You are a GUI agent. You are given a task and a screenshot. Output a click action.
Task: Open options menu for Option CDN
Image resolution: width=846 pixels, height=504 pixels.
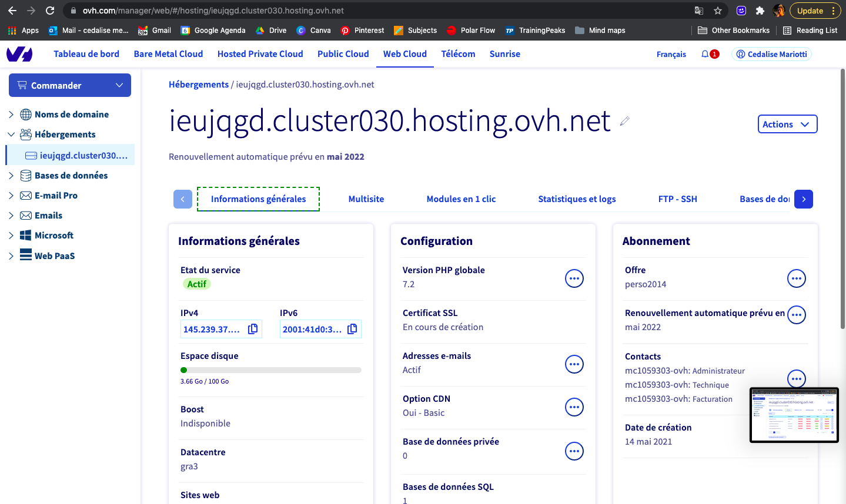[574, 407]
